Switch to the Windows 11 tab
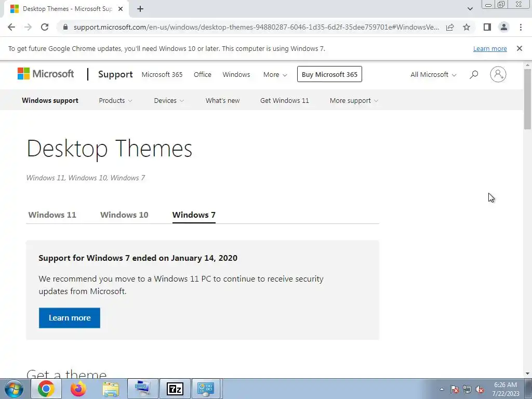This screenshot has height=399, width=532. click(x=52, y=215)
